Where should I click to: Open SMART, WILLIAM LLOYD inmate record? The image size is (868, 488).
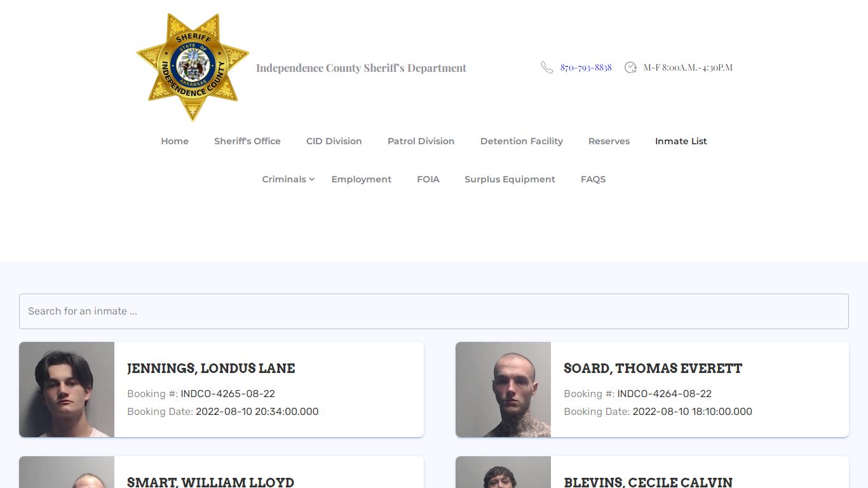click(210, 482)
